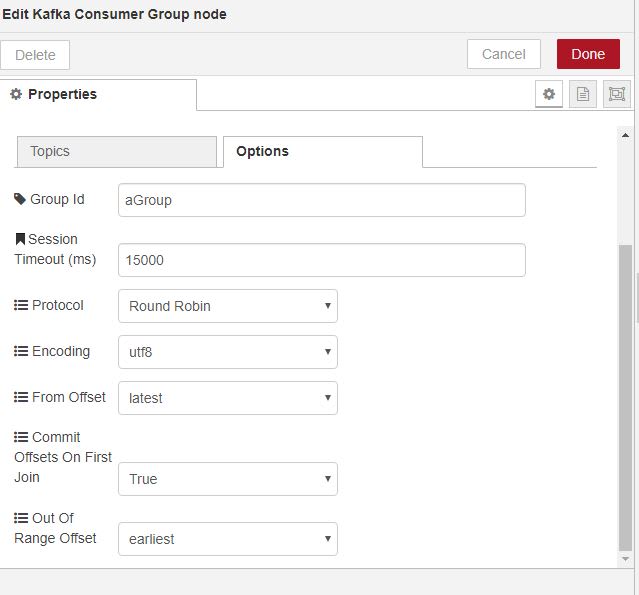The width and height of the screenshot is (639, 595).
Task: Click the vertical scrollbar thumb
Action: pos(625,397)
